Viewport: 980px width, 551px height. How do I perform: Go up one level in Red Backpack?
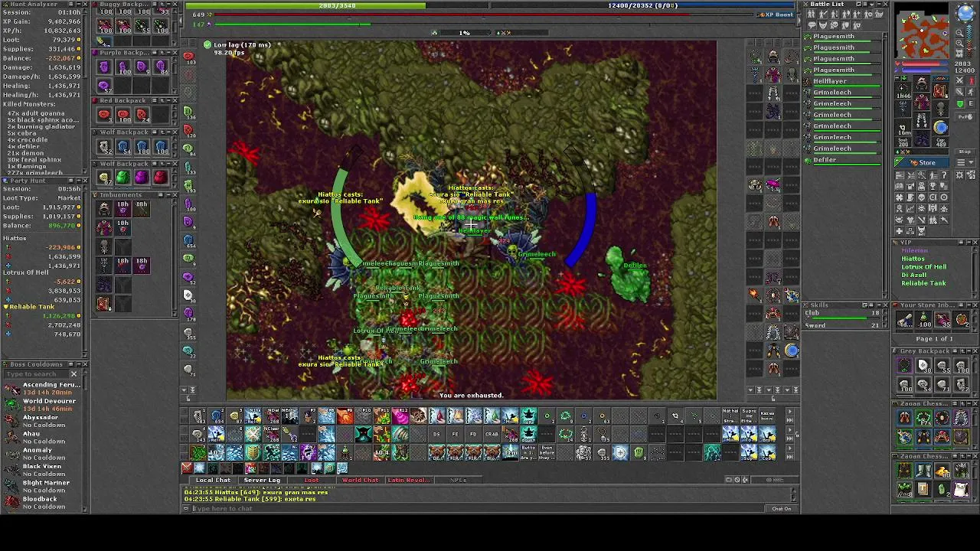162,101
